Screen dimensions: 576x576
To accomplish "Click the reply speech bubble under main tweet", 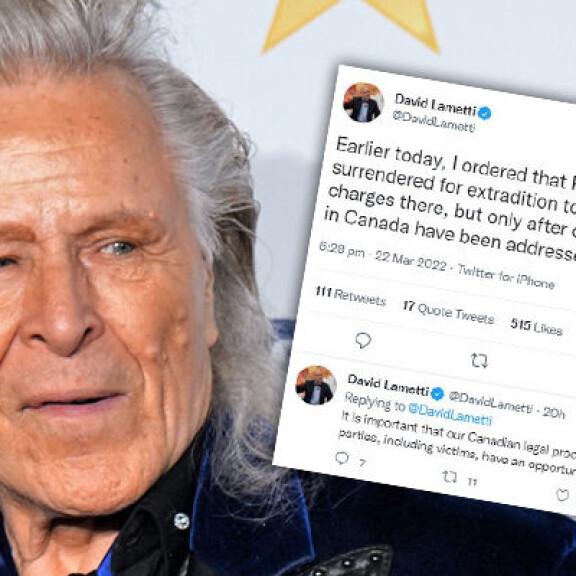I will coord(363,341).
